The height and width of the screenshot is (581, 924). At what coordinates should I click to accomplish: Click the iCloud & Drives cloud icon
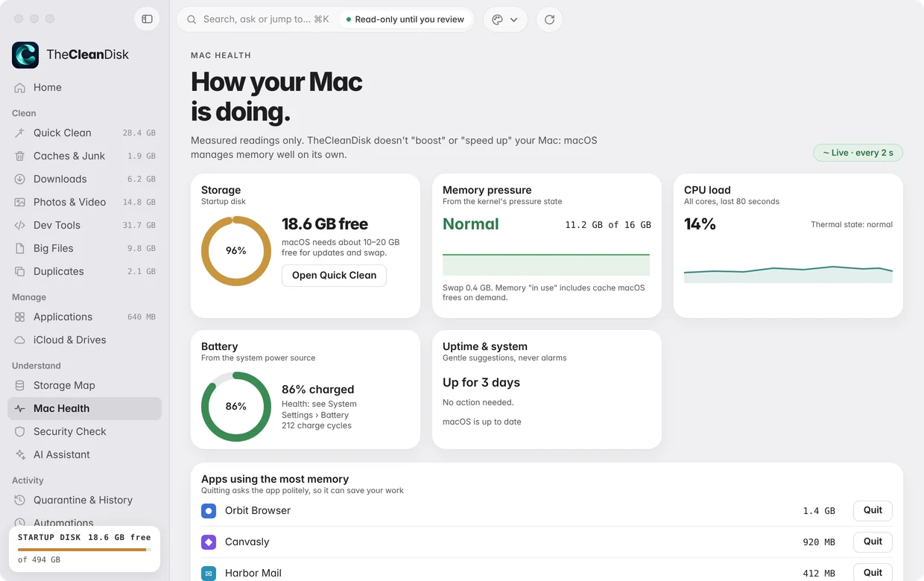pos(20,340)
